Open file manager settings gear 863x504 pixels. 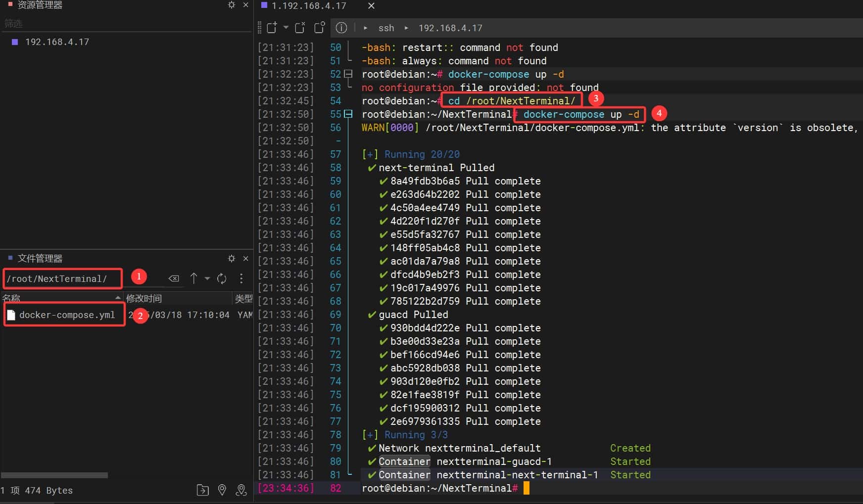(x=231, y=258)
